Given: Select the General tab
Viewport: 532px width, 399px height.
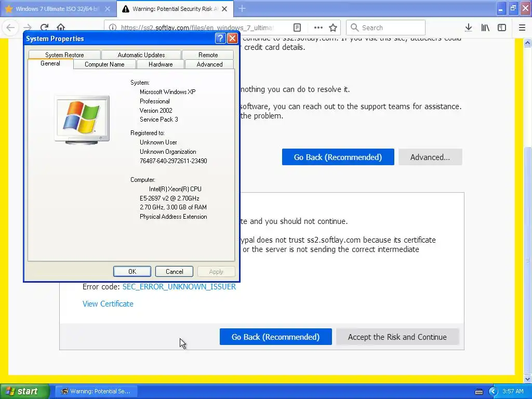Looking at the screenshot, I should click(x=50, y=63).
